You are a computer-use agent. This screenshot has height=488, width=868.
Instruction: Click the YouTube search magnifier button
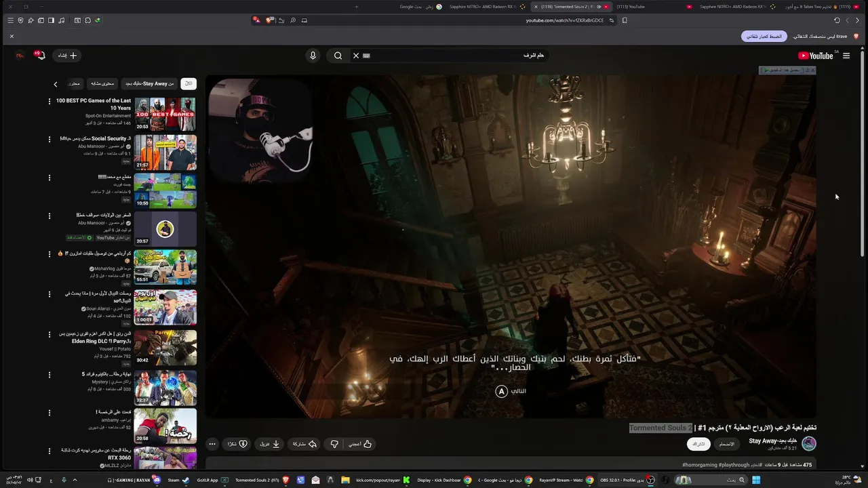(338, 56)
